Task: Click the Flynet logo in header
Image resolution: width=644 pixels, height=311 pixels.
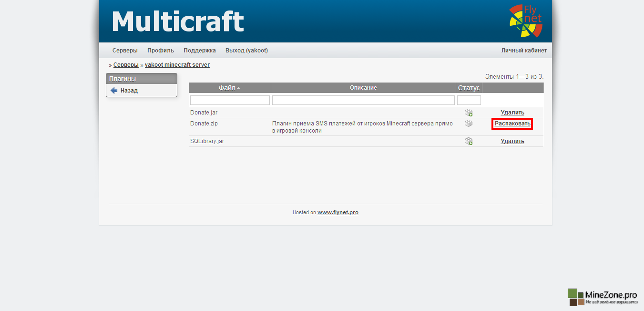Action: tap(525, 21)
